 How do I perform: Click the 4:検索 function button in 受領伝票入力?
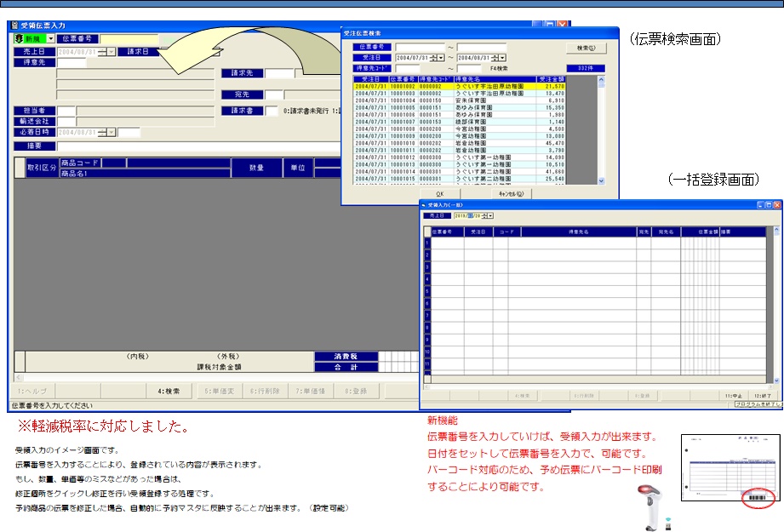pos(169,391)
